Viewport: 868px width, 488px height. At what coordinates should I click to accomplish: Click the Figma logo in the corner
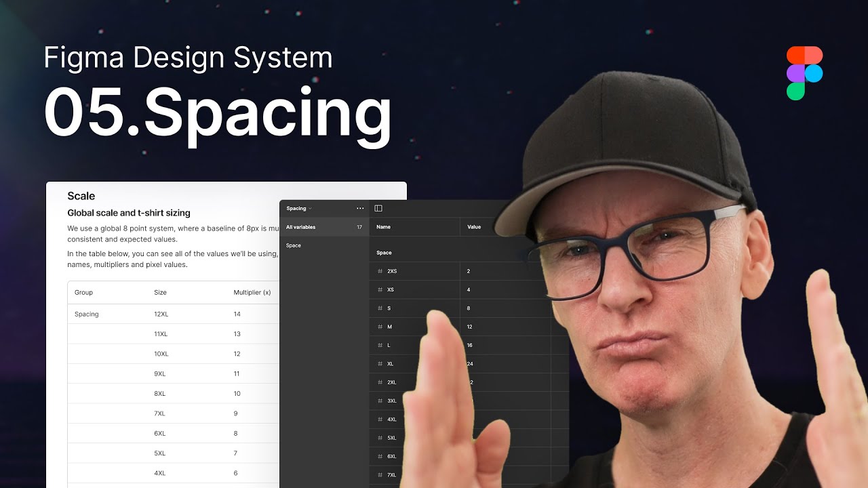click(x=804, y=73)
